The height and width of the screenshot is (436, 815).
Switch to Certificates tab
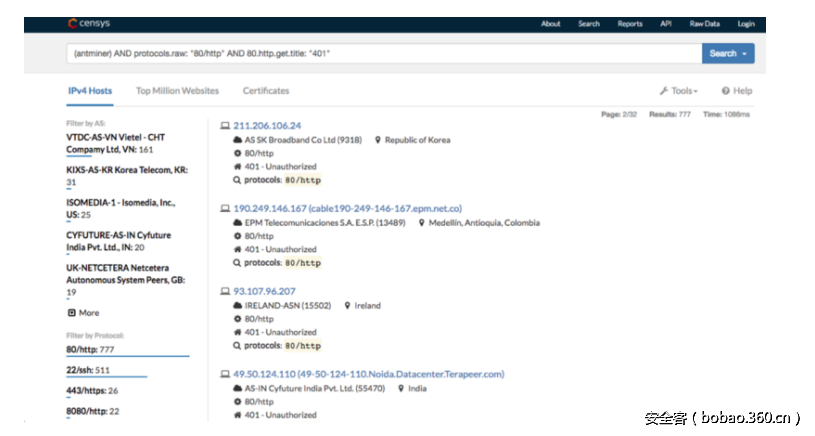point(266,91)
